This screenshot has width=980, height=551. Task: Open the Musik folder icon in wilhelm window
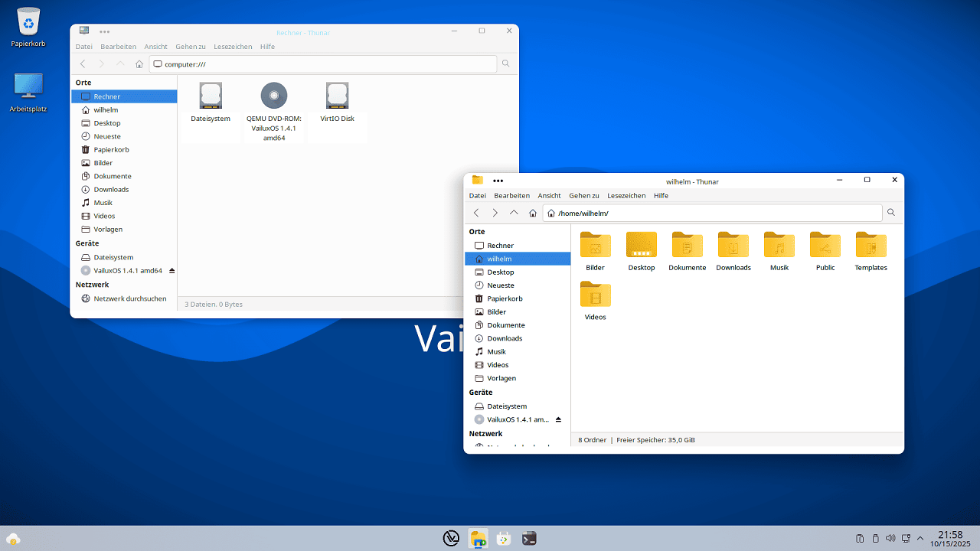pos(779,245)
